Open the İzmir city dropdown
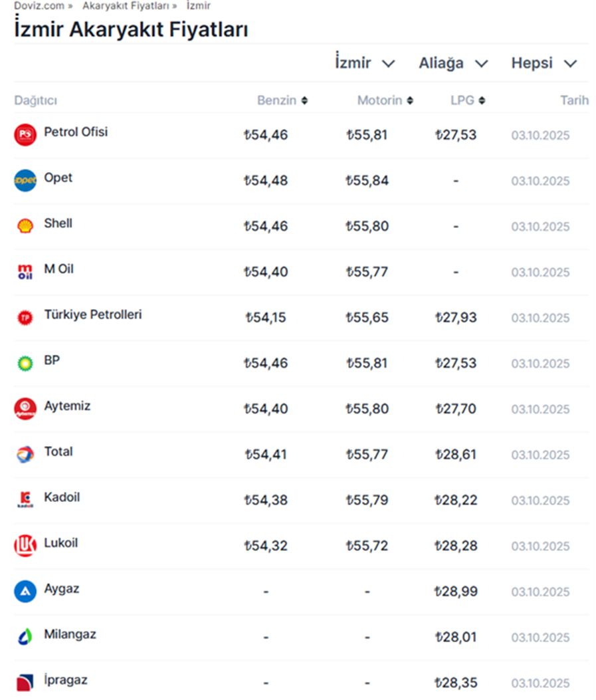The height and width of the screenshot is (700, 596). 365,64
